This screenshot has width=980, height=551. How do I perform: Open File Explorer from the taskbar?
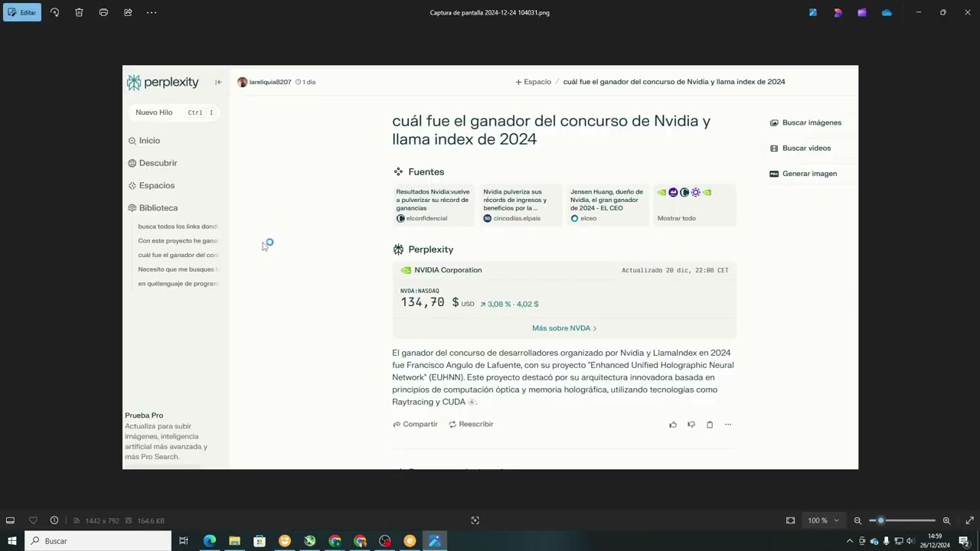pos(234,541)
